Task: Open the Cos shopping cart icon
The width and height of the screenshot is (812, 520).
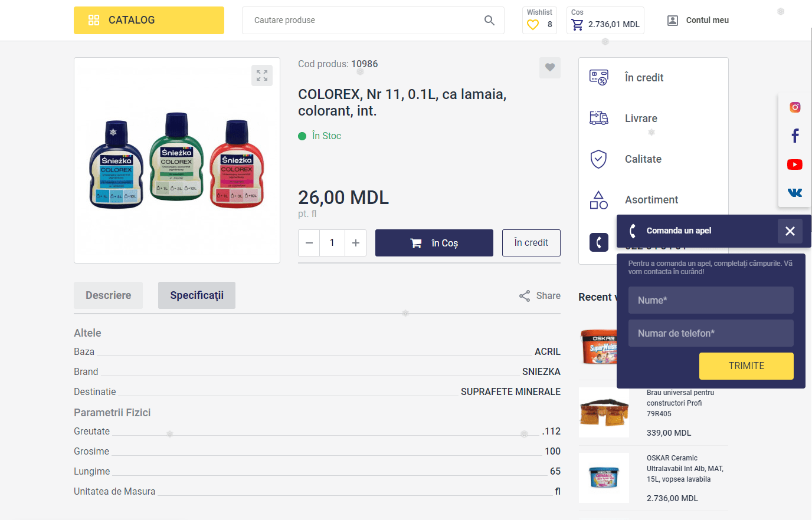Action: tap(577, 25)
